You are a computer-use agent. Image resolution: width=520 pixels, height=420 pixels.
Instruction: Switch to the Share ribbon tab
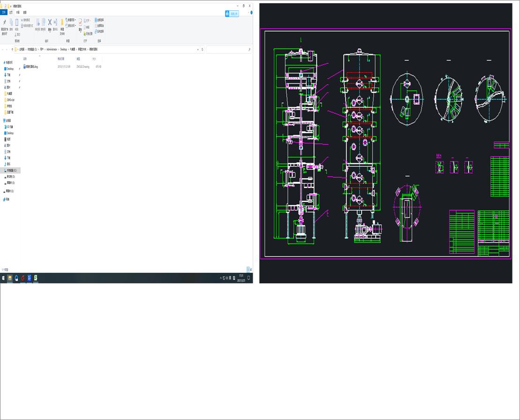pos(18,12)
